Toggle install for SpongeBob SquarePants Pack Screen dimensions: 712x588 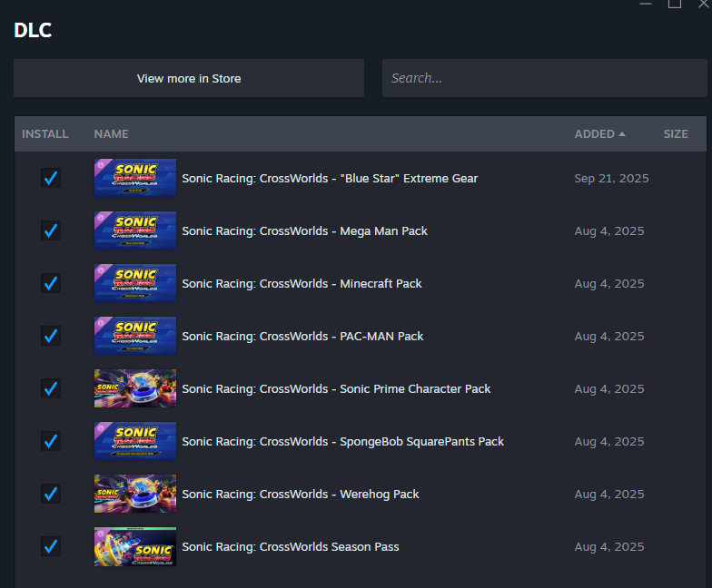coord(51,441)
